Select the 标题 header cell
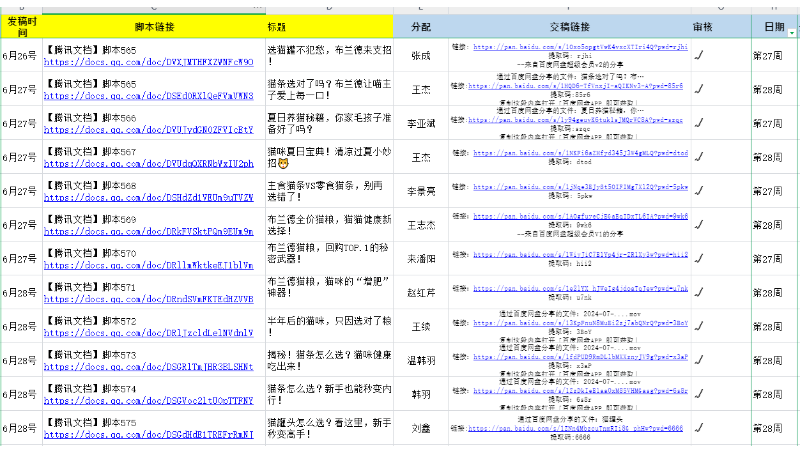This screenshot has width=800, height=453. [x=329, y=27]
